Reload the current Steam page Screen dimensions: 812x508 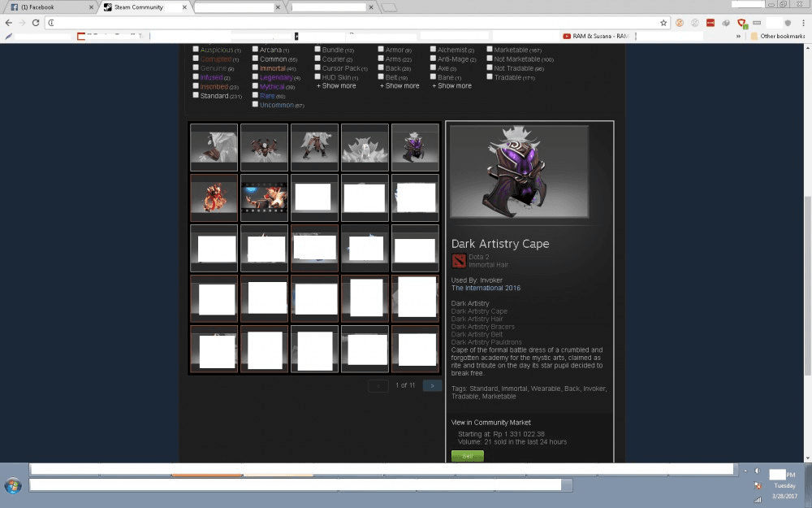(x=36, y=23)
